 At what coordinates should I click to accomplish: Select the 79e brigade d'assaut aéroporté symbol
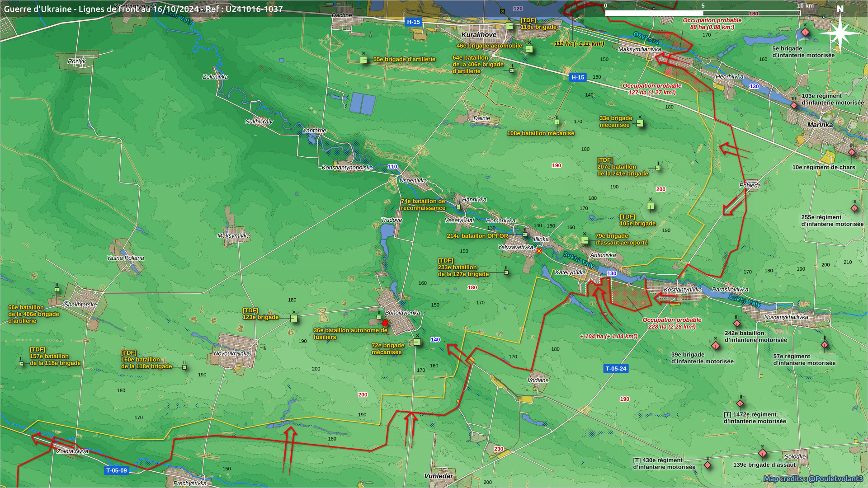pos(585,240)
